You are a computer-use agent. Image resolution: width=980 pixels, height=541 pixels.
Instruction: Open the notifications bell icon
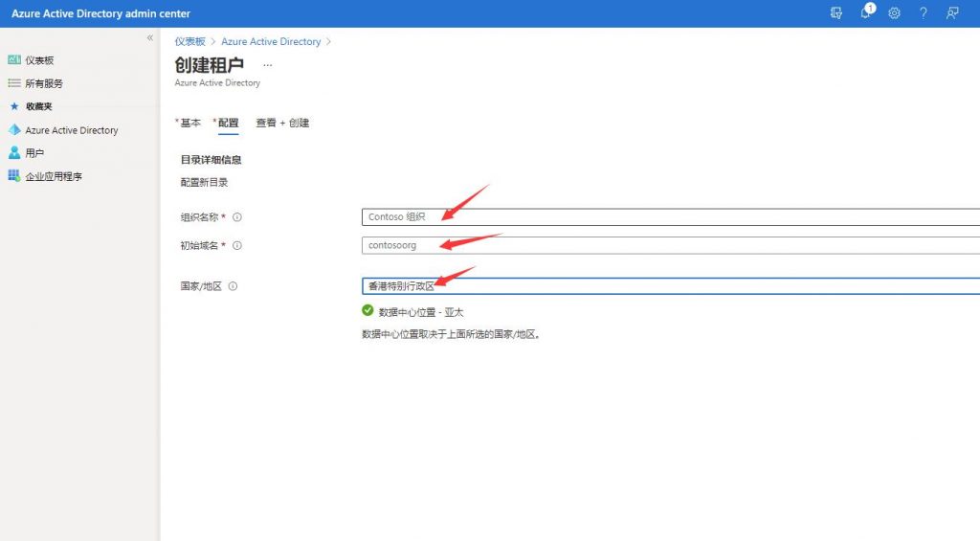coord(866,11)
